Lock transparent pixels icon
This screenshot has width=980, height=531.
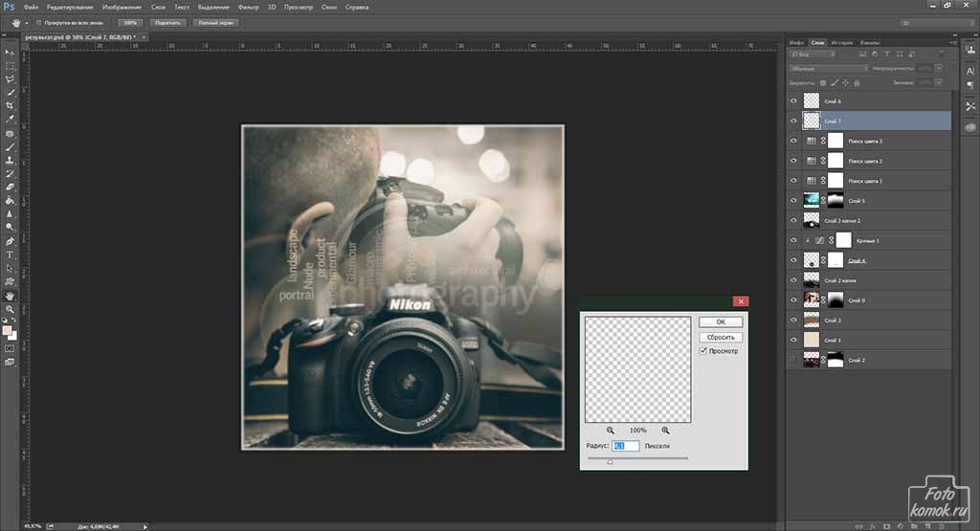(x=822, y=82)
